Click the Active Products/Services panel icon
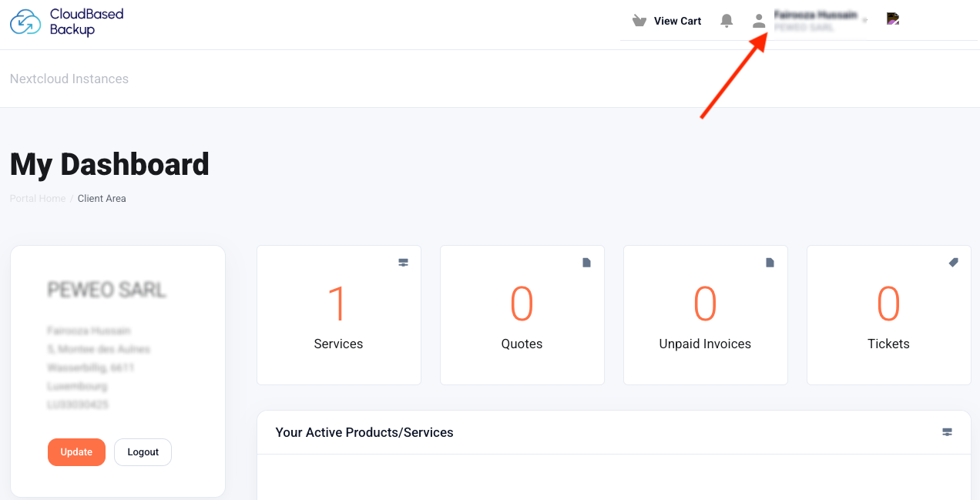Screen dimensions: 980x500 coord(947,432)
